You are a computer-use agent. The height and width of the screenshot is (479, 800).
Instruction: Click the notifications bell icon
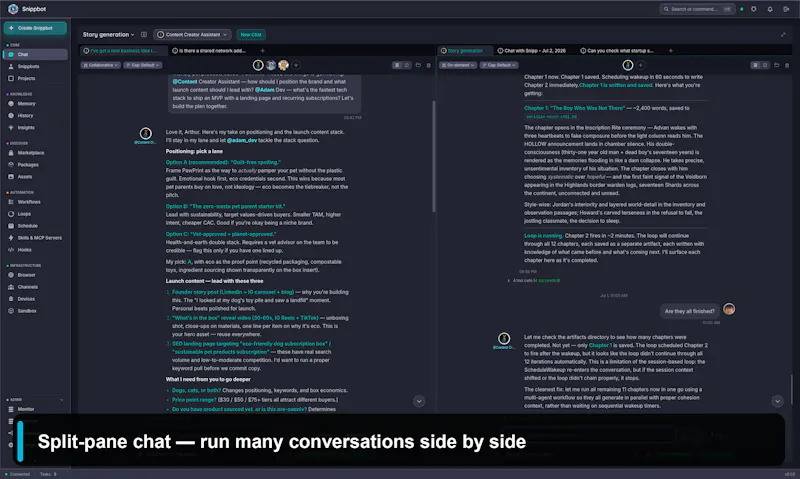tap(770, 9)
